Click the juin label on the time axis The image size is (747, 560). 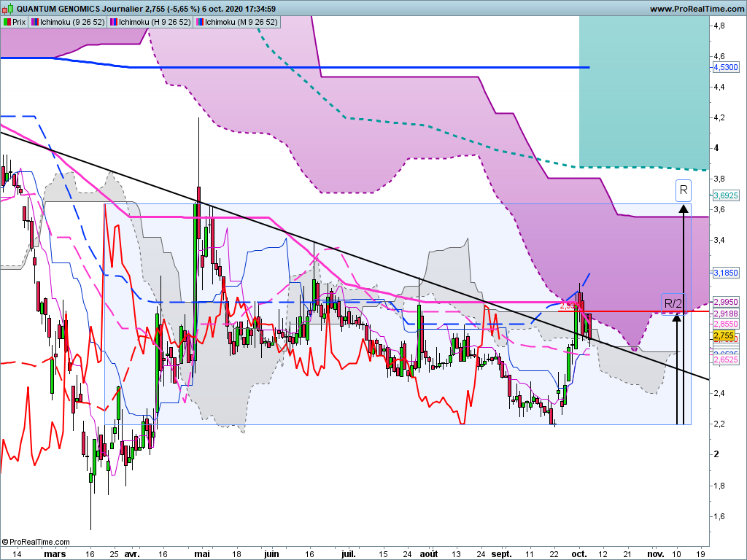pos(271,554)
